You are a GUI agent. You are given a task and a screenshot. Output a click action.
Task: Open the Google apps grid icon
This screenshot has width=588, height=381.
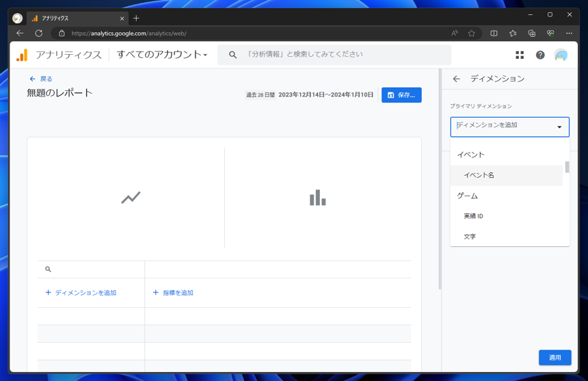pos(520,55)
